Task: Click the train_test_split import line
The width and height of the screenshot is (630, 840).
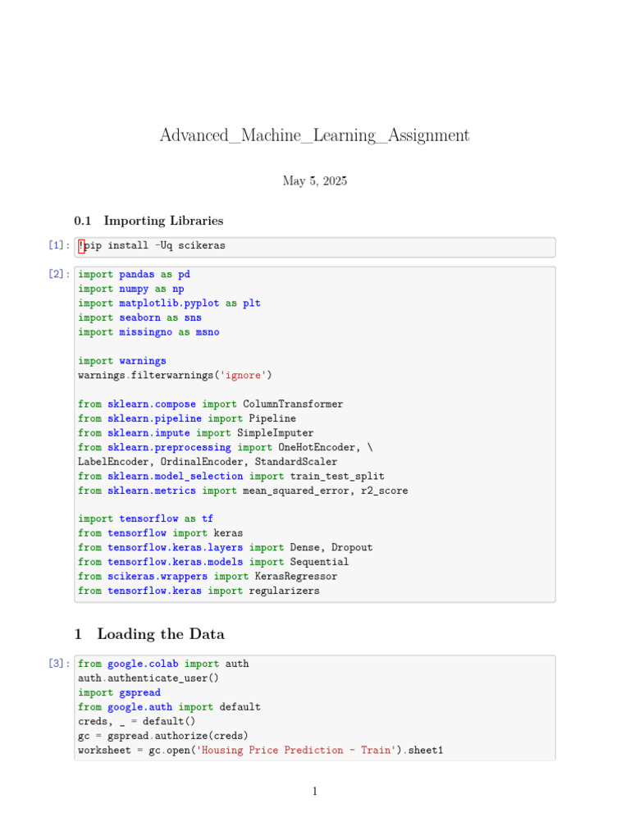Action: click(x=231, y=477)
